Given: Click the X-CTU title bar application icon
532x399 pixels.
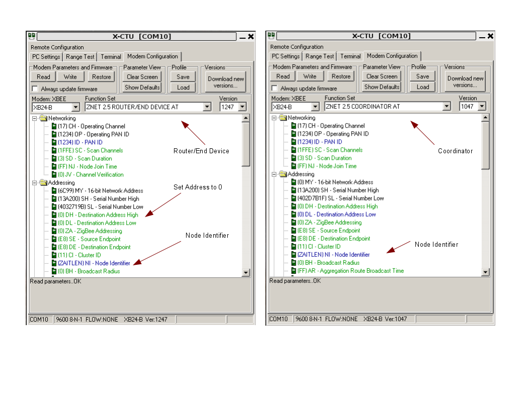Looking at the screenshot, I should tap(32, 36).
